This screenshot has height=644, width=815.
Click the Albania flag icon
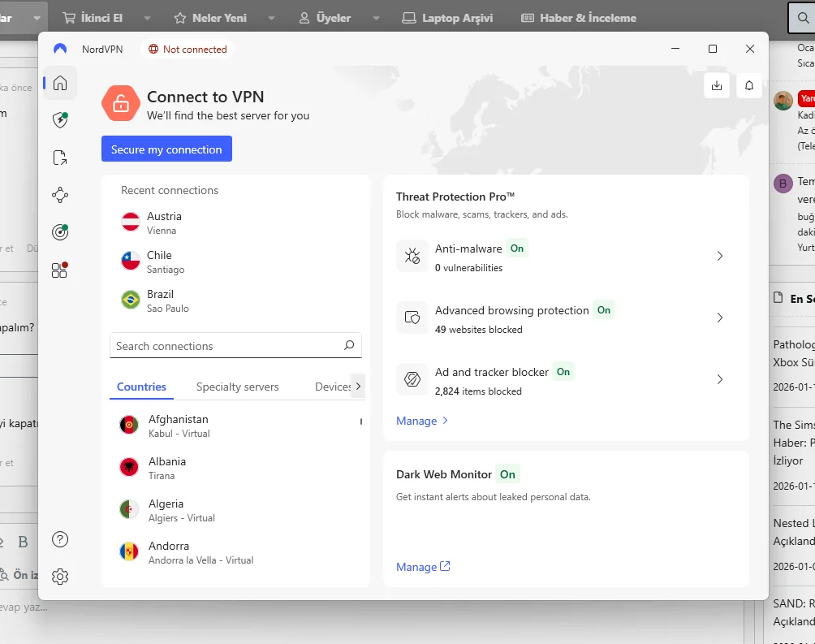click(129, 467)
